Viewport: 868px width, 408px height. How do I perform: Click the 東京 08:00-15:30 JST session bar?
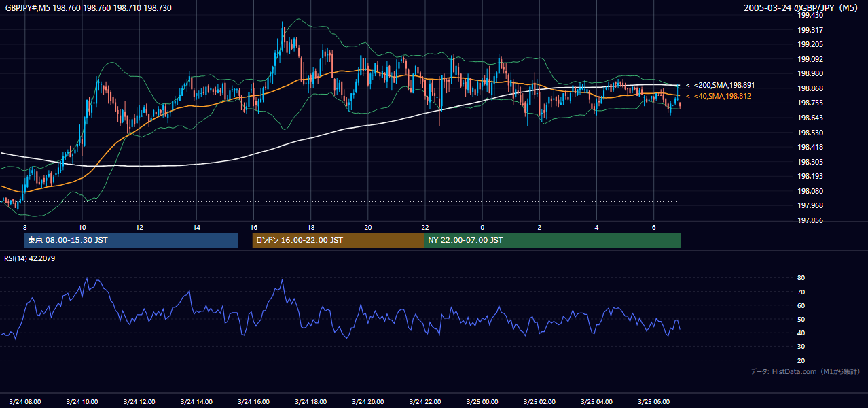[x=131, y=240]
